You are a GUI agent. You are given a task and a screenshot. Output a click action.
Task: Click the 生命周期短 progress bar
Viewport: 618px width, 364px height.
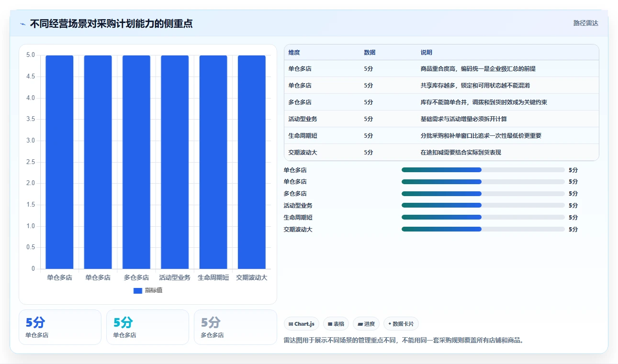(x=483, y=218)
